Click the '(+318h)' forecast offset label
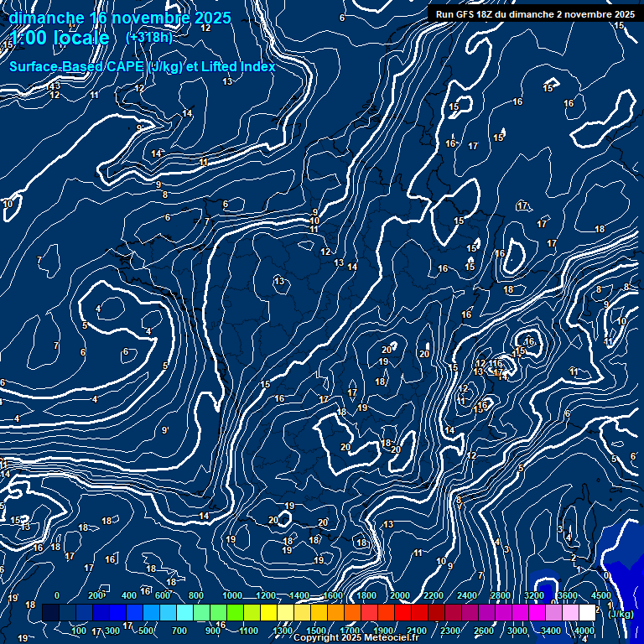 [x=148, y=38]
